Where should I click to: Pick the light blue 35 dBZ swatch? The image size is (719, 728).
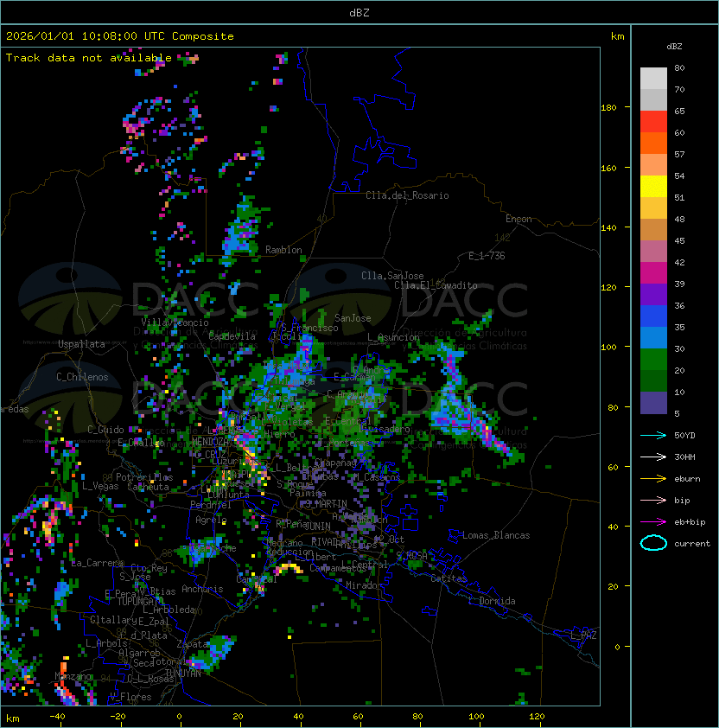(653, 337)
